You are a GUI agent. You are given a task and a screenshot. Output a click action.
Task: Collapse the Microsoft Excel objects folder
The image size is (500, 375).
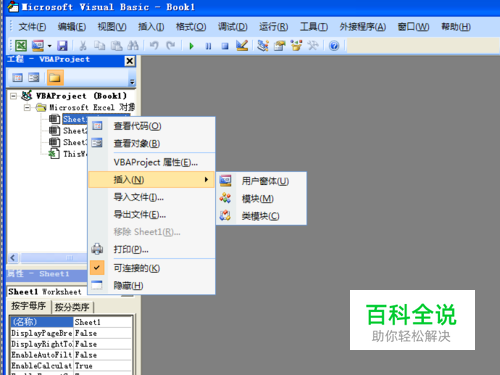pos(27,107)
